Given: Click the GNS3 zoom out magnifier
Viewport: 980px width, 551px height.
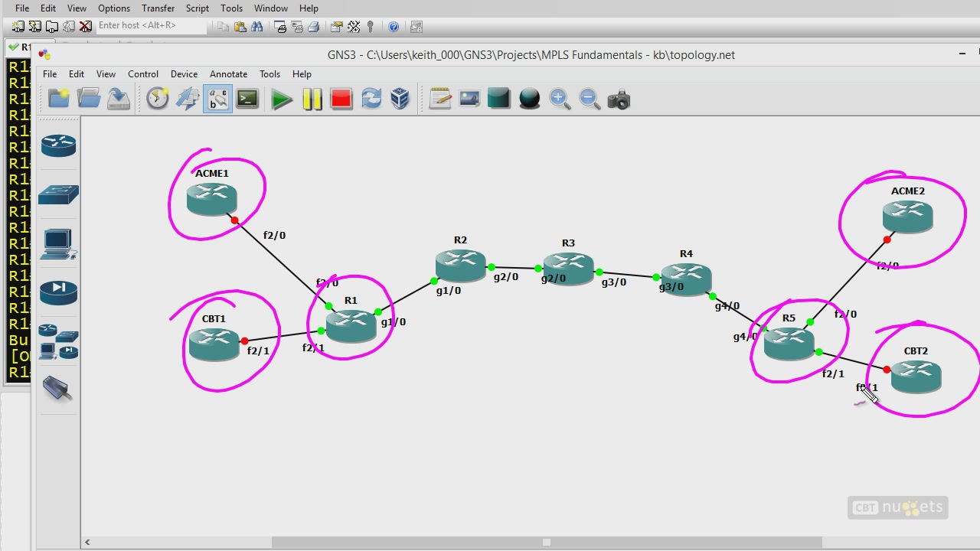Looking at the screenshot, I should click(589, 99).
